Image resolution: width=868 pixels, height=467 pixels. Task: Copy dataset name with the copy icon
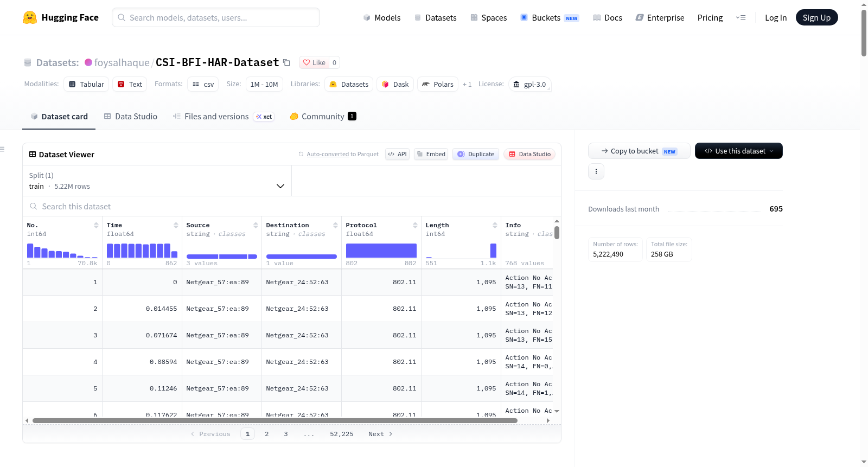click(286, 62)
